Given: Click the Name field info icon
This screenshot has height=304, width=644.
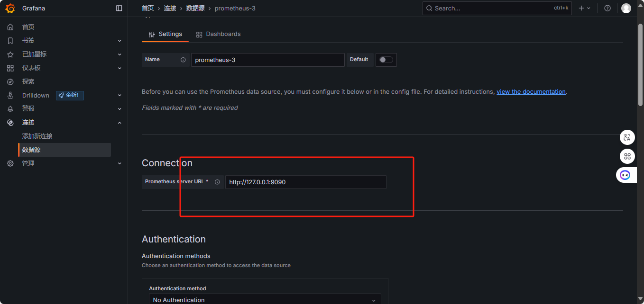Looking at the screenshot, I should 183,60.
